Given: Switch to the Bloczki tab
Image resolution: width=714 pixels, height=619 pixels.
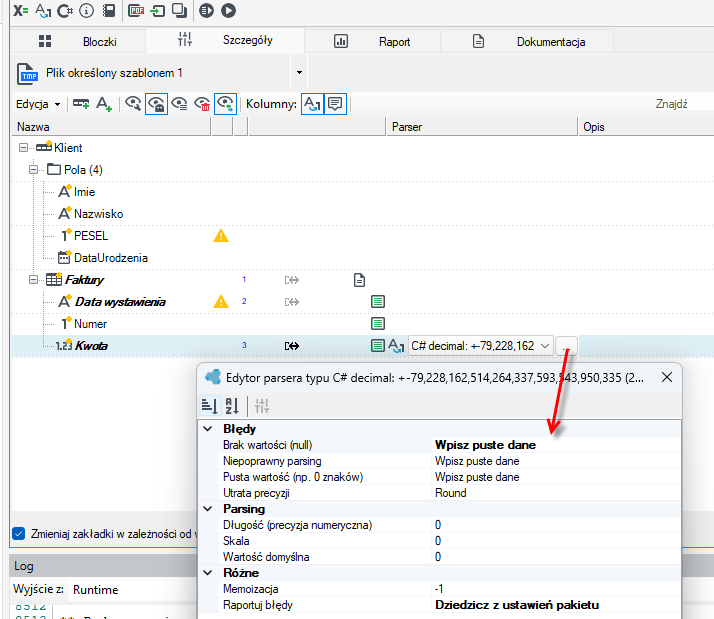Looking at the screenshot, I should pyautogui.click(x=77, y=41).
